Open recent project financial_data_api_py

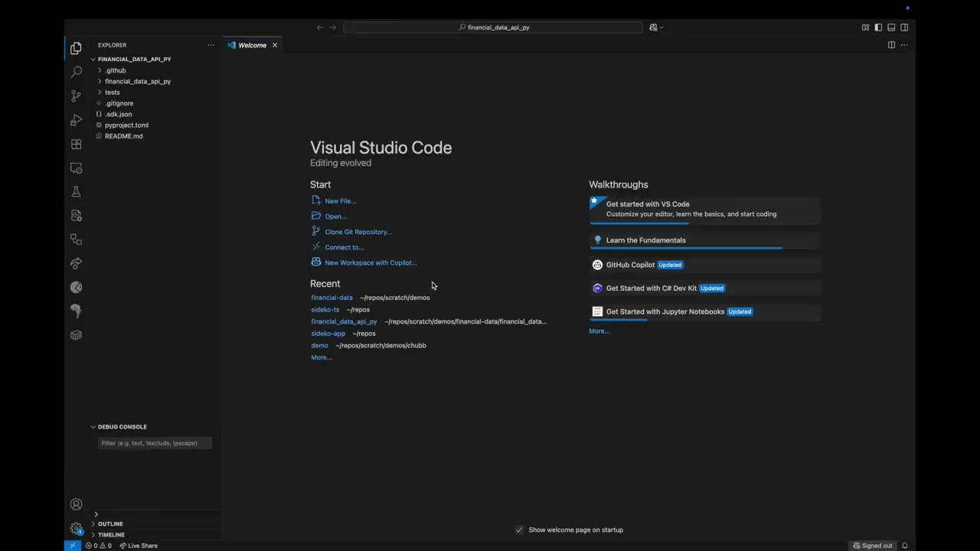[x=344, y=321]
